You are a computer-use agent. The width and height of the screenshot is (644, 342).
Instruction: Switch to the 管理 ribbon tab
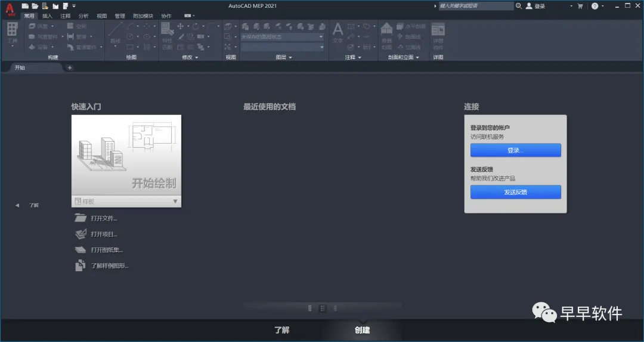(119, 16)
